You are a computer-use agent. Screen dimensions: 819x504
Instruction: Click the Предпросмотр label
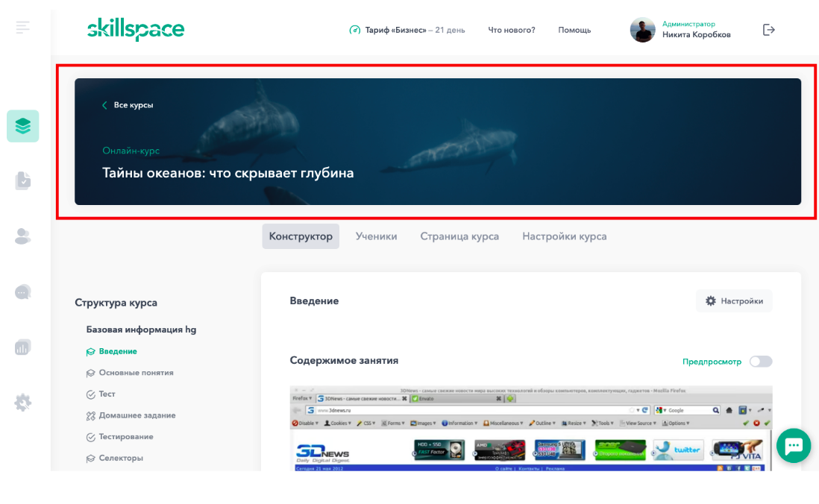pyautogui.click(x=712, y=362)
